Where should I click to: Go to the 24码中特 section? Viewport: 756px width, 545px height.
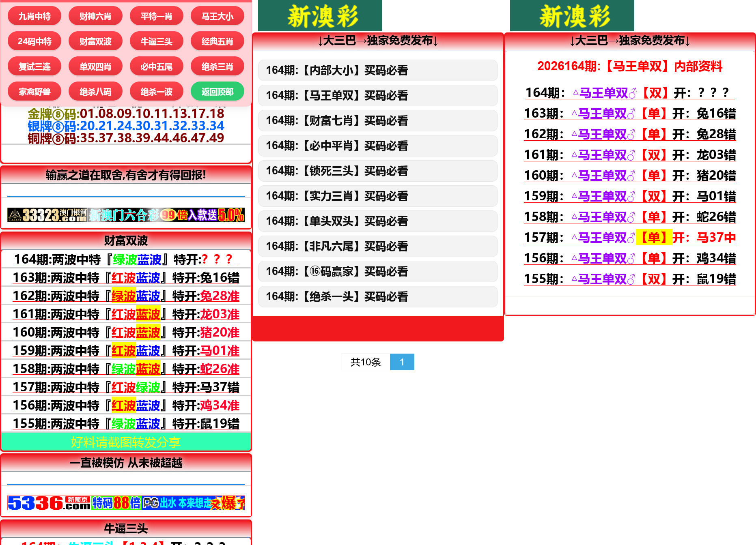pos(34,41)
